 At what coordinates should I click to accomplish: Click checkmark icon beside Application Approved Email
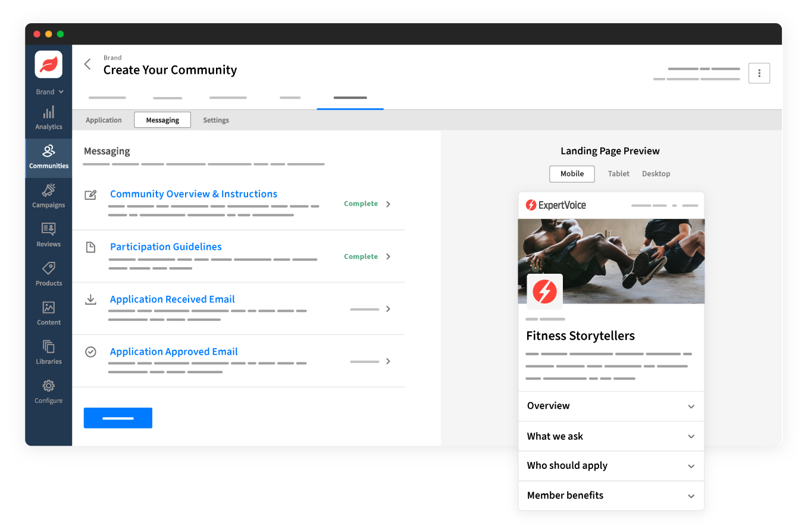(90, 352)
